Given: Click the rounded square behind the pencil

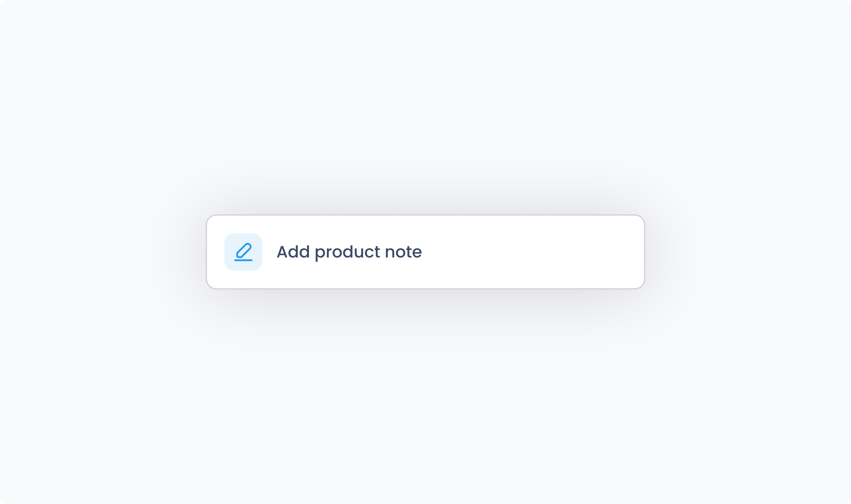Looking at the screenshot, I should (243, 252).
